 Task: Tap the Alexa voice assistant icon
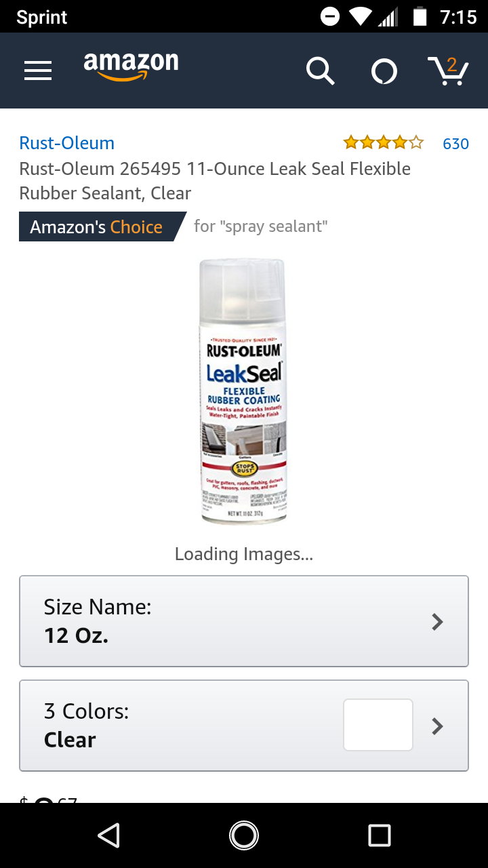tap(384, 71)
